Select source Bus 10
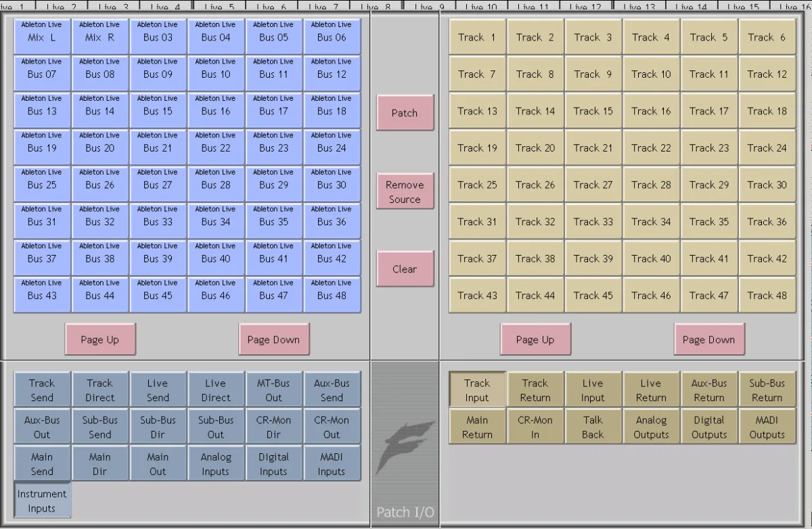This screenshot has height=529, width=812. coord(216,73)
